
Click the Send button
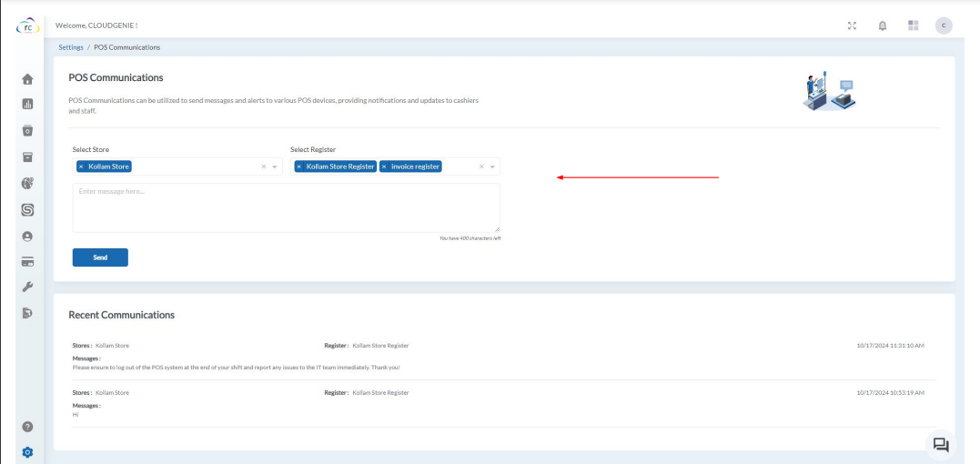tap(100, 257)
